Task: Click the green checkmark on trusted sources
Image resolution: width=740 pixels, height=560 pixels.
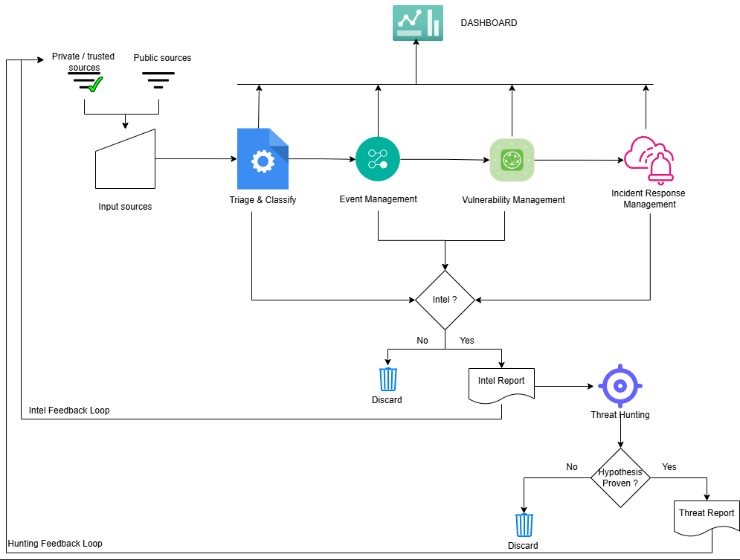Action: (94, 86)
